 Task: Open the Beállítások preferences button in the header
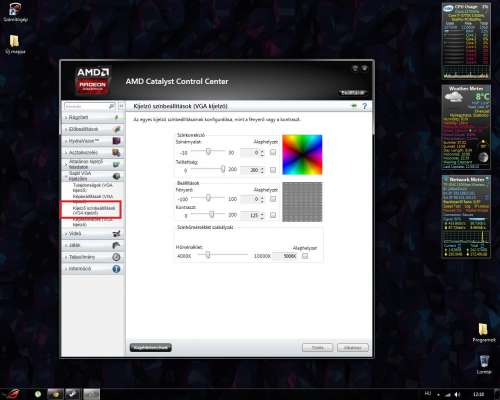click(353, 92)
